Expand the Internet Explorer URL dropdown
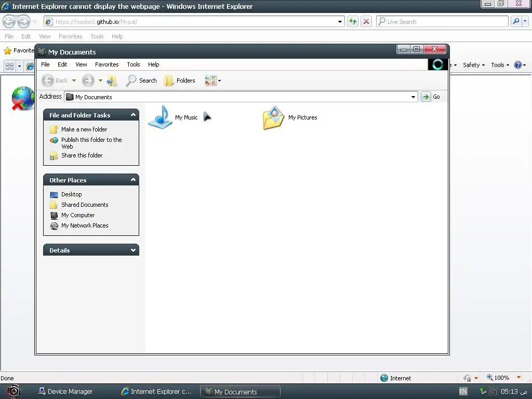This screenshot has width=532, height=399. (x=340, y=22)
